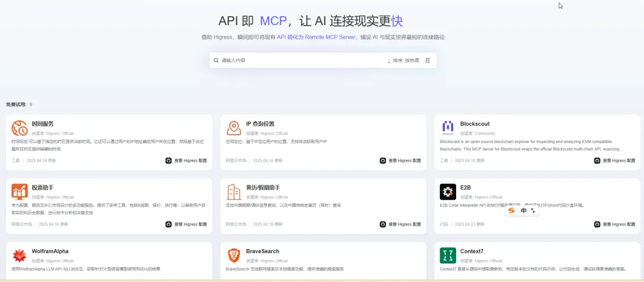Image resolution: width=644 pixels, height=282 pixels.
Task: Click the WolframAlpha description text
Action: [85, 269]
